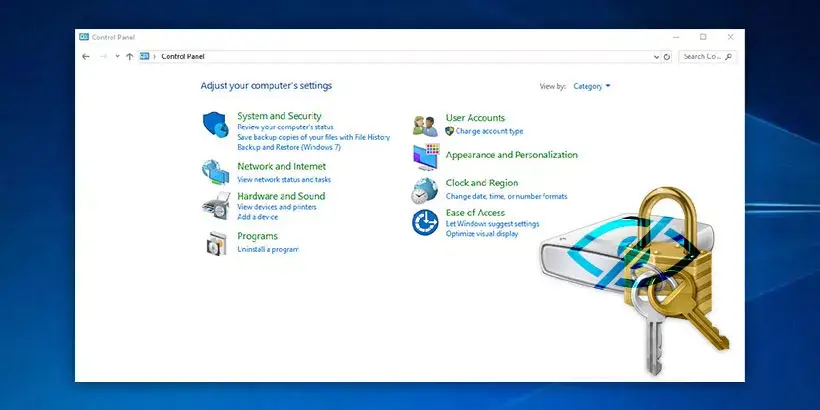Click Control Panel in the address bar
Image resolution: width=820 pixels, height=410 pixels.
point(183,56)
